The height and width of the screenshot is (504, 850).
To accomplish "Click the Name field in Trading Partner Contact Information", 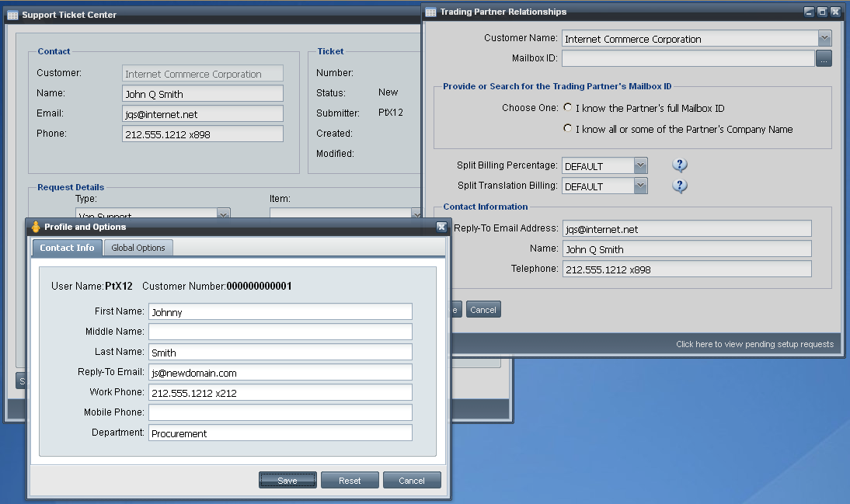I will [x=687, y=249].
